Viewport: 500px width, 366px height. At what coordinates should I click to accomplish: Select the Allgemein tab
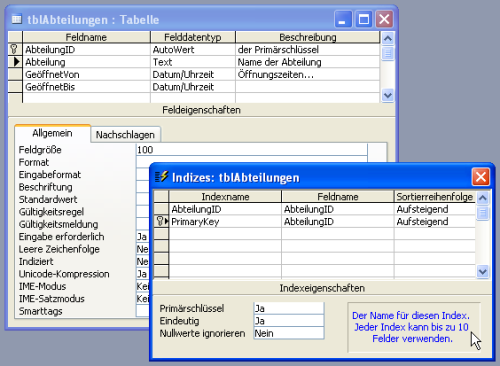pyautogui.click(x=52, y=133)
